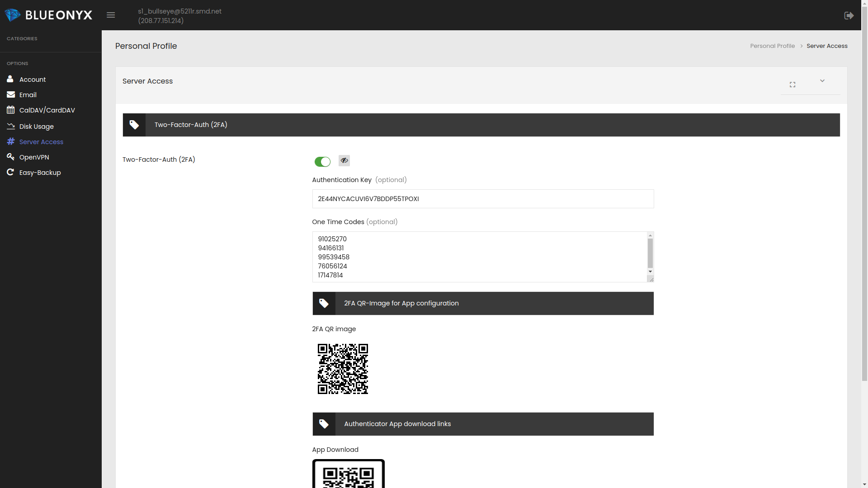Click the 2FA QR code image
This screenshot has width=868, height=488.
coord(343,369)
